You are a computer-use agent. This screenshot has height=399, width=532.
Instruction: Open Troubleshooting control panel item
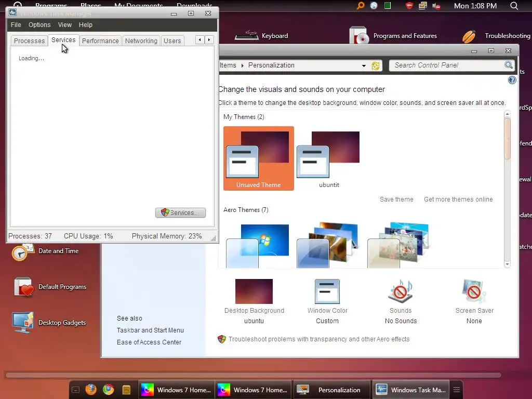tap(496, 36)
